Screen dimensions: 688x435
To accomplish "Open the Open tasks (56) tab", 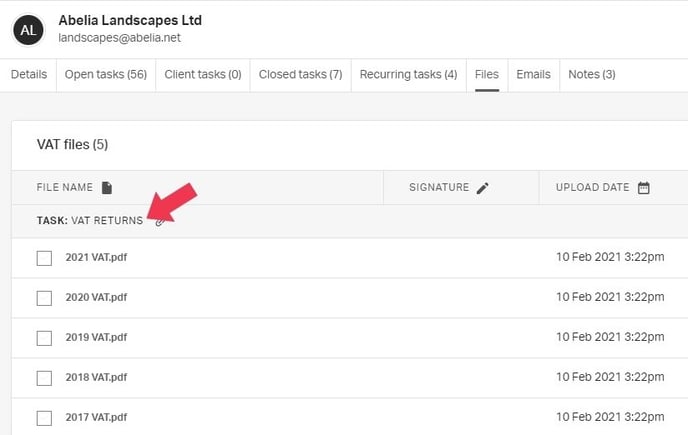I will pos(106,75).
